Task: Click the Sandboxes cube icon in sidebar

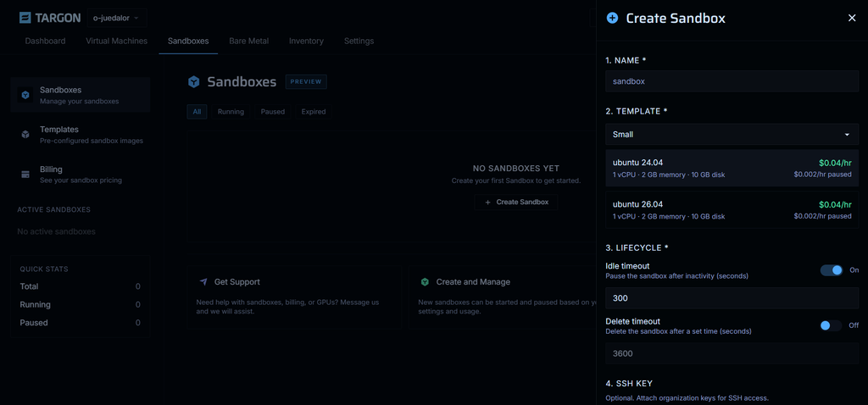Action: 25,95
